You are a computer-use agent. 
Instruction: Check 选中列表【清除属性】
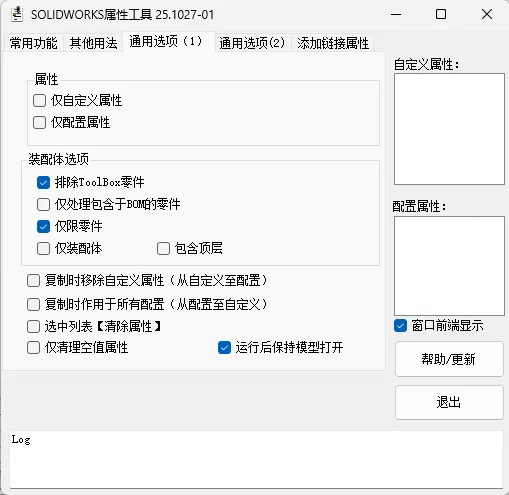33,326
